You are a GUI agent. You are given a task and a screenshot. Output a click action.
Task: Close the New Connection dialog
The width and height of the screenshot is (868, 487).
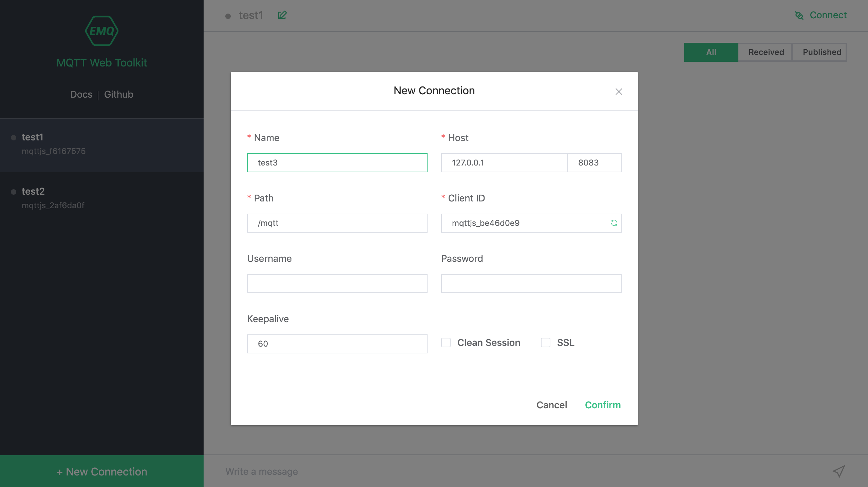tap(619, 92)
